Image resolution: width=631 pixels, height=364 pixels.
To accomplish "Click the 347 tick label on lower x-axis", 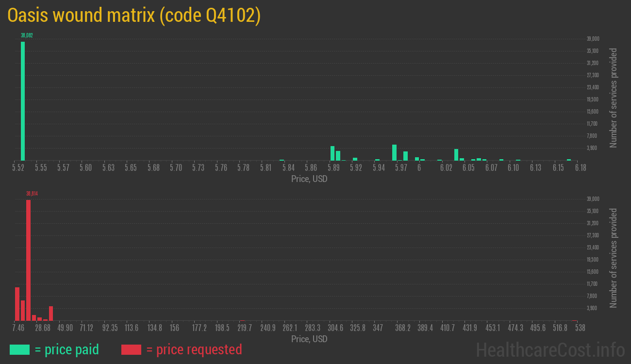I will pos(378,328).
